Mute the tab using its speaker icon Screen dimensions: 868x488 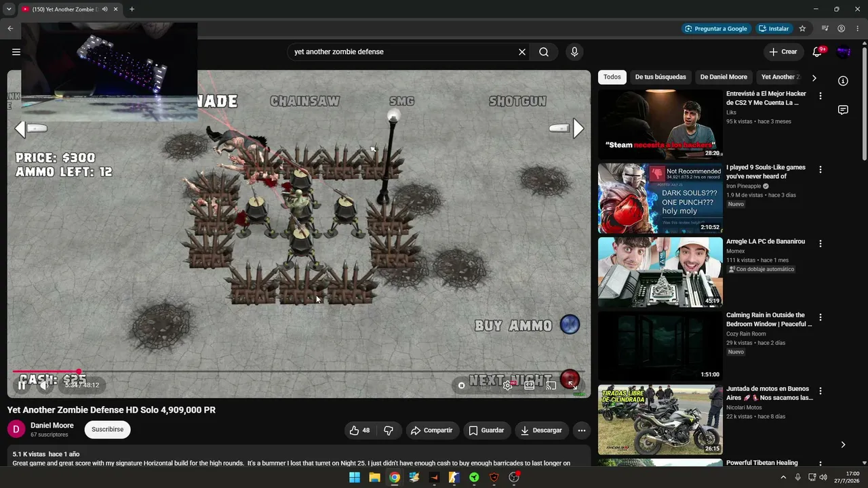coord(104,9)
